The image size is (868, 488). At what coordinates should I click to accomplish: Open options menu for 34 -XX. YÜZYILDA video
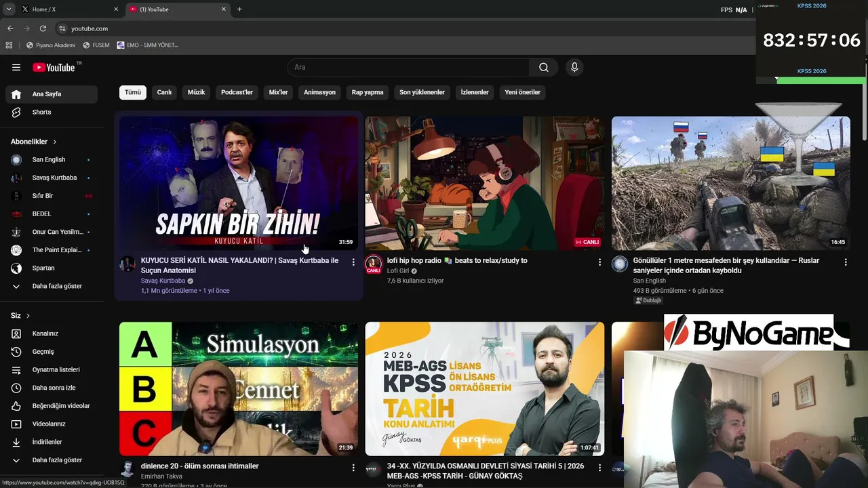[599, 468]
